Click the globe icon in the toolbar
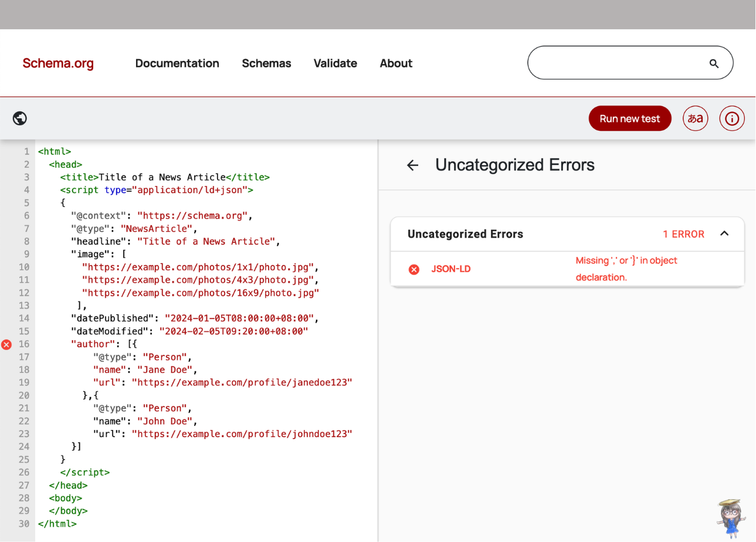 19,118
